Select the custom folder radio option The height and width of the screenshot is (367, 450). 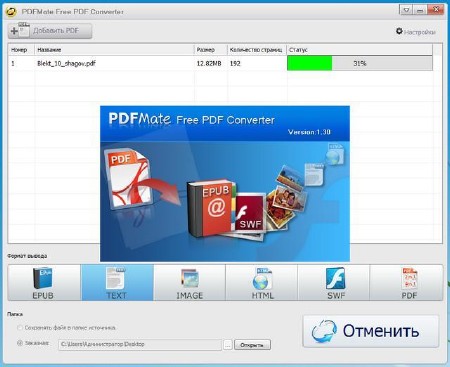click(x=20, y=343)
